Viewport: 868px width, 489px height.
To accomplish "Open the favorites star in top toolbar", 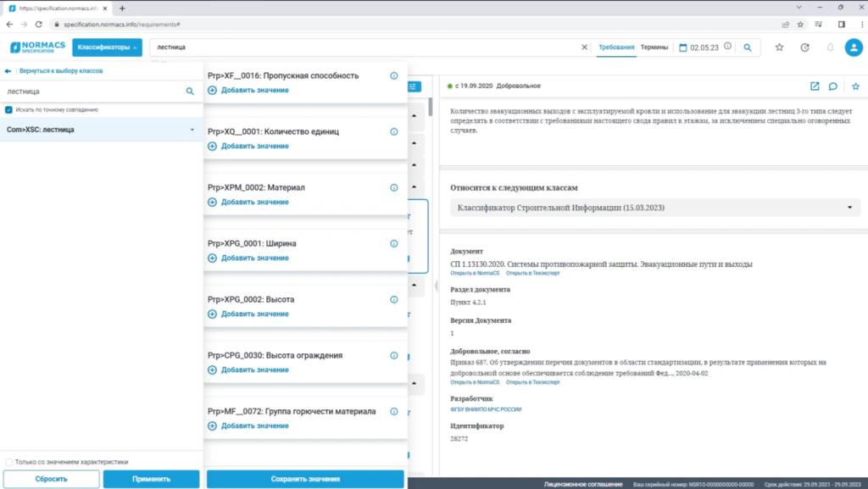I will (779, 47).
